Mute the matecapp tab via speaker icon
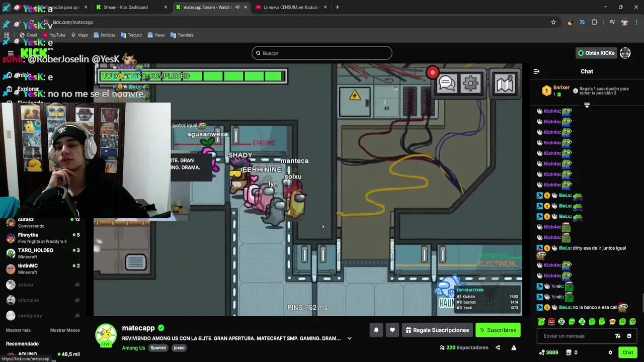Viewport: 644px width, 362px height. [x=237, y=7]
